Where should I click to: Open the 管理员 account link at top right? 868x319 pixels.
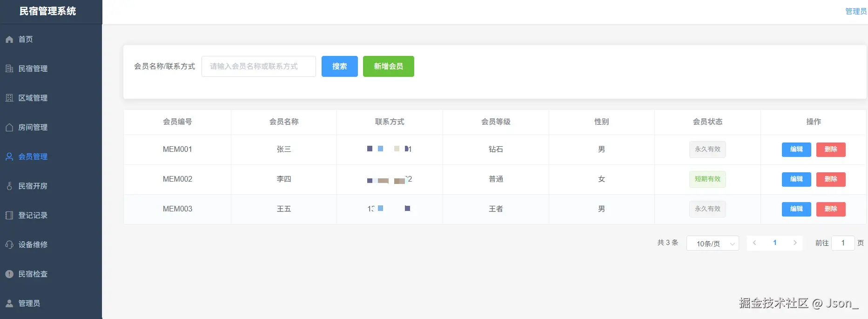[x=856, y=11]
